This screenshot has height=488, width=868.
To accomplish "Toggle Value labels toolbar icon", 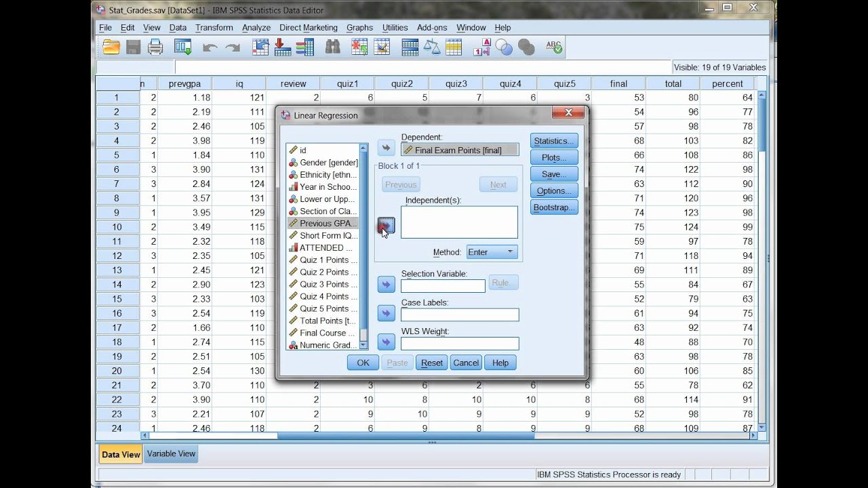I will [x=481, y=47].
